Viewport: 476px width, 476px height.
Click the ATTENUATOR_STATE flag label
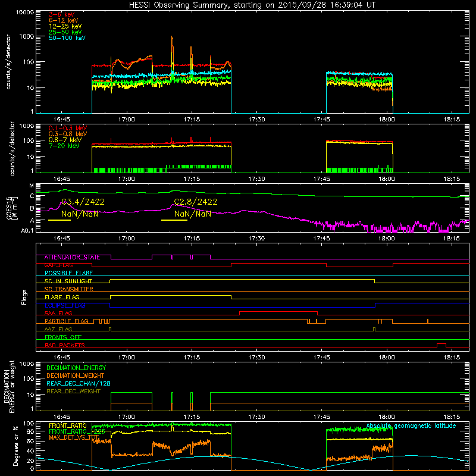[x=72, y=258]
